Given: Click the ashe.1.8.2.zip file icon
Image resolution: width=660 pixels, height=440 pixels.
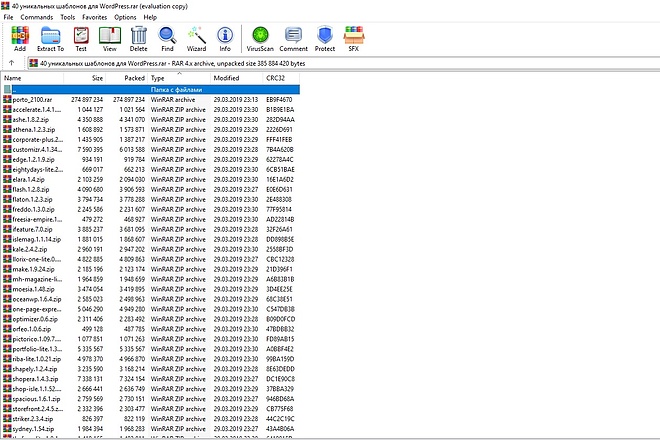Looking at the screenshot, I should tap(7, 120).
